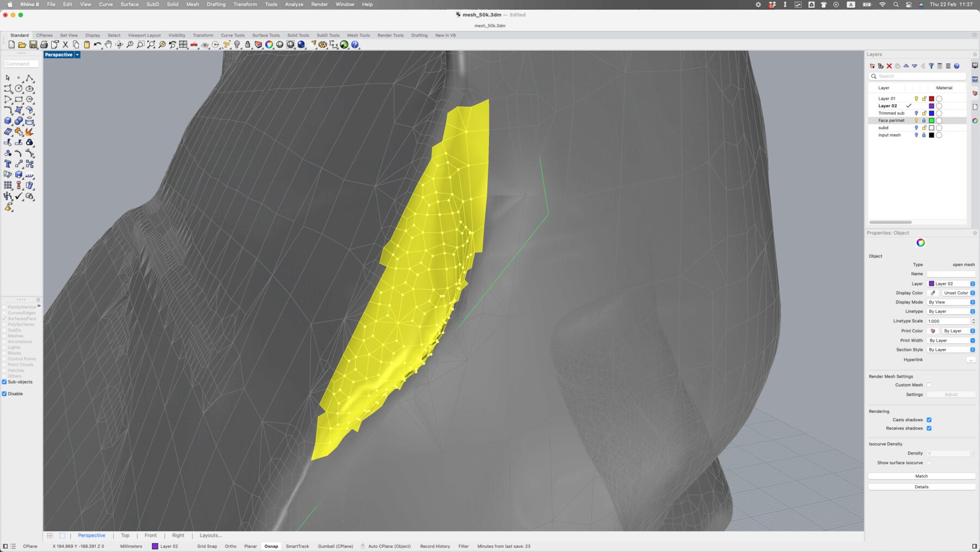Click the Linetype Scale stepper arrows
980x552 pixels.
(x=973, y=321)
